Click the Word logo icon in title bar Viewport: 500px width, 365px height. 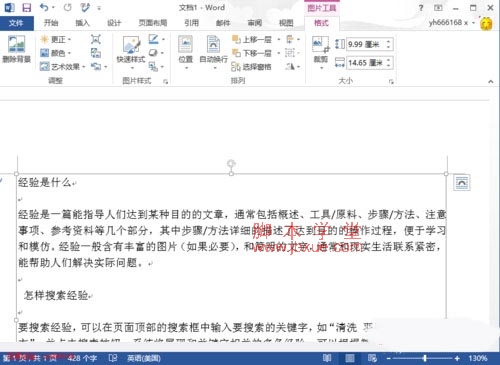9,7
